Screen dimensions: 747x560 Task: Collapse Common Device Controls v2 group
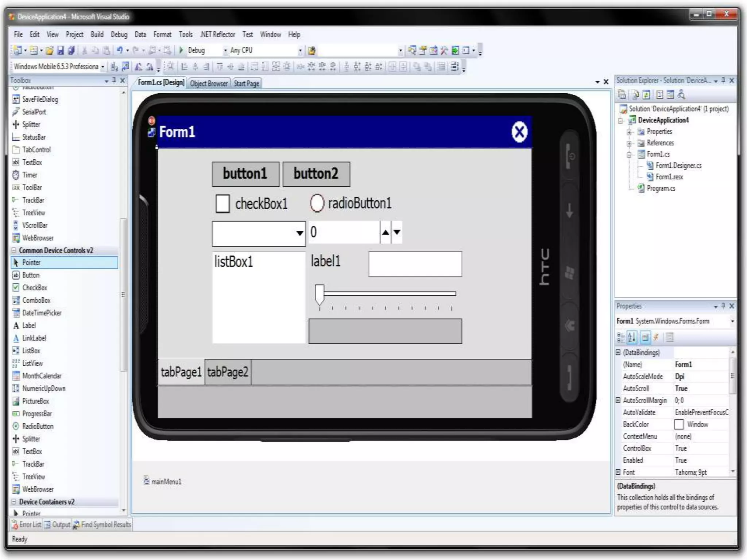pyautogui.click(x=14, y=250)
